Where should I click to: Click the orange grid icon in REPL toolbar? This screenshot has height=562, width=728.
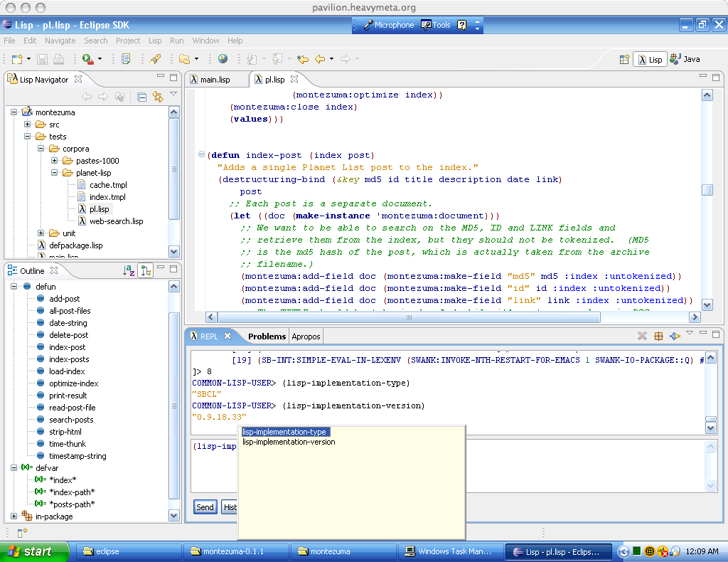click(658, 336)
